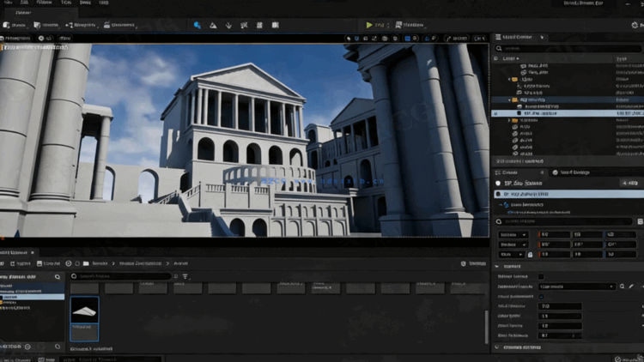Open Details panel grid settings icon
The width and height of the screenshot is (644, 362).
click(640, 221)
